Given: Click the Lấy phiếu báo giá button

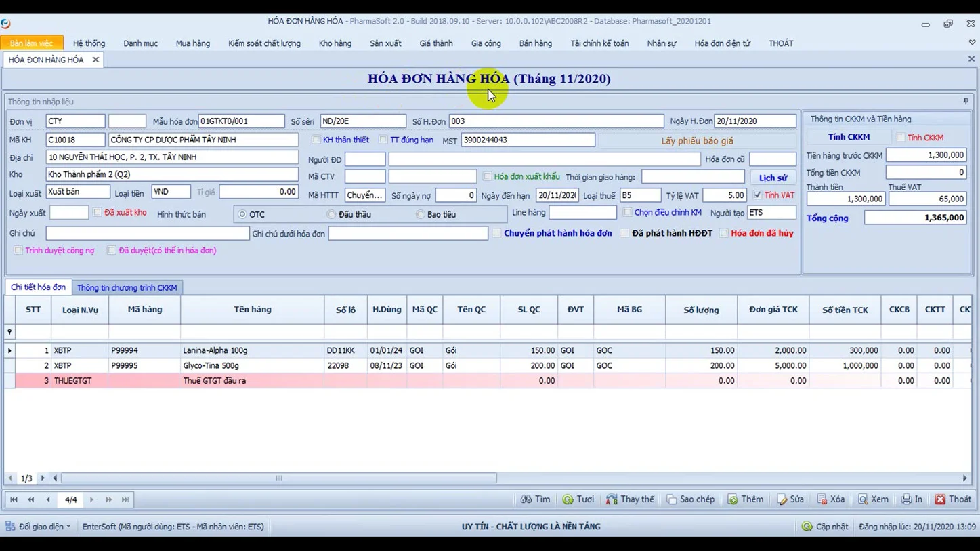Looking at the screenshot, I should (x=697, y=141).
